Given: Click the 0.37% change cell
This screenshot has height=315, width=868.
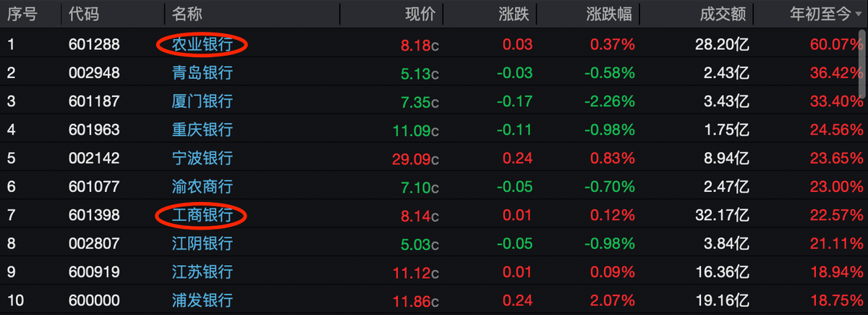Looking at the screenshot, I should coord(613,45).
